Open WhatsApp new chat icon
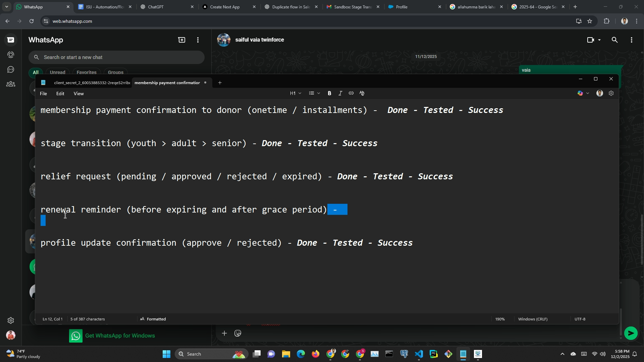The image size is (644, 362). (181, 40)
